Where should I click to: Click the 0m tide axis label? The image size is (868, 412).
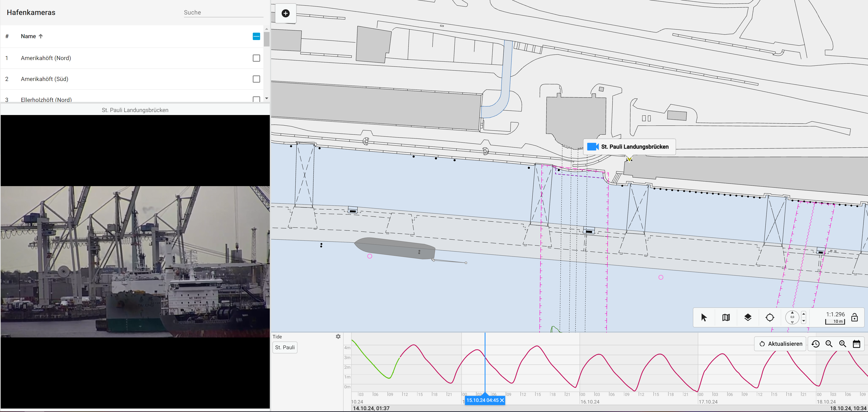pyautogui.click(x=347, y=387)
